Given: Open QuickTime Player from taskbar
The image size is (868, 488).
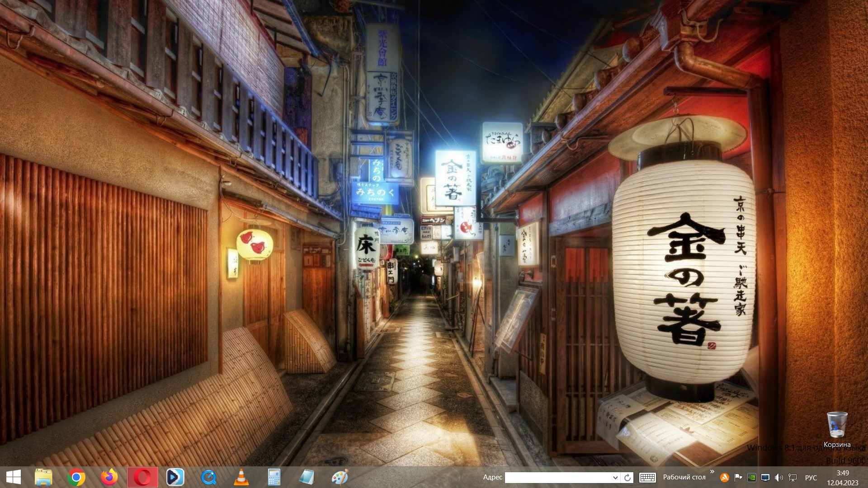Looking at the screenshot, I should [208, 477].
